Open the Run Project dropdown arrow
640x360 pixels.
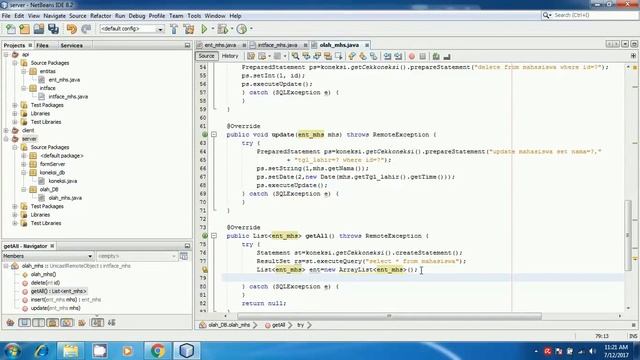point(212,29)
